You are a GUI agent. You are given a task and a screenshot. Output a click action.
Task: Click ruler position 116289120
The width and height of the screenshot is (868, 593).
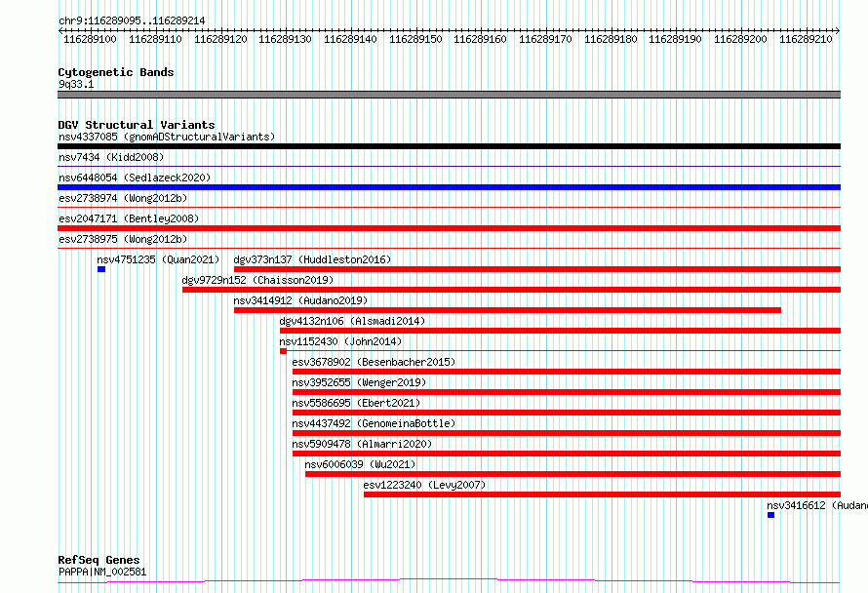[x=220, y=39]
